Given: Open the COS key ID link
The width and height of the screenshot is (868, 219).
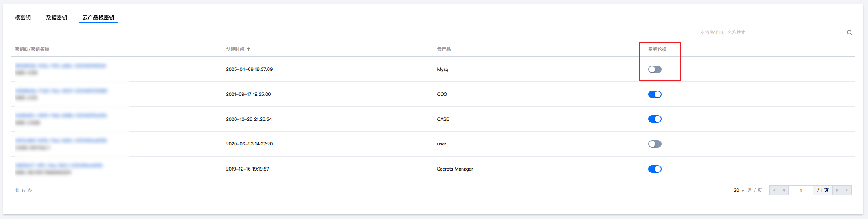Looking at the screenshot, I should tap(61, 91).
